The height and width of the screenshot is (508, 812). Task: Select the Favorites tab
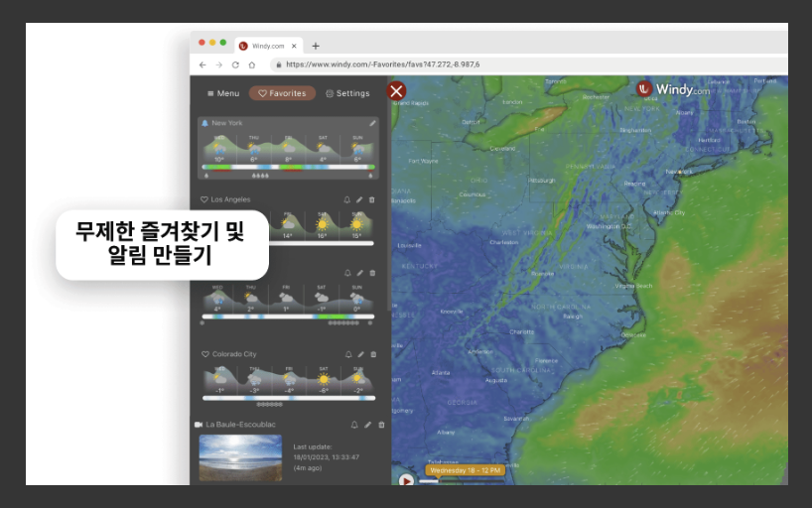pos(282,93)
